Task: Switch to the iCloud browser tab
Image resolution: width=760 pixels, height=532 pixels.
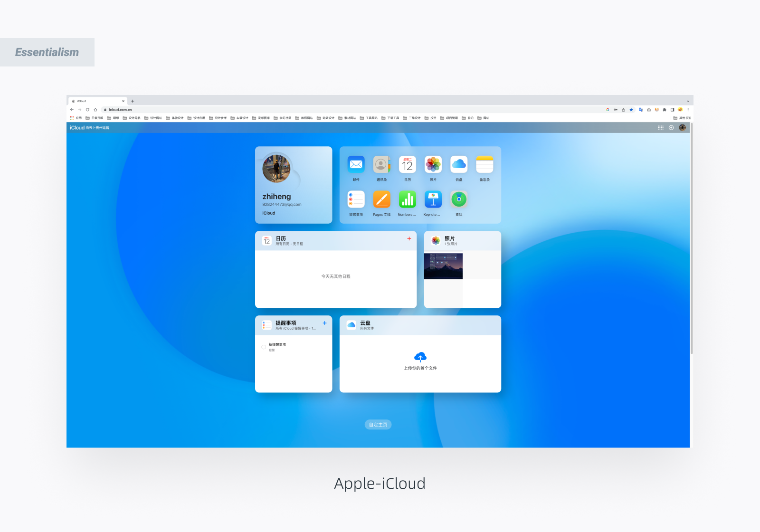Action: click(98, 101)
